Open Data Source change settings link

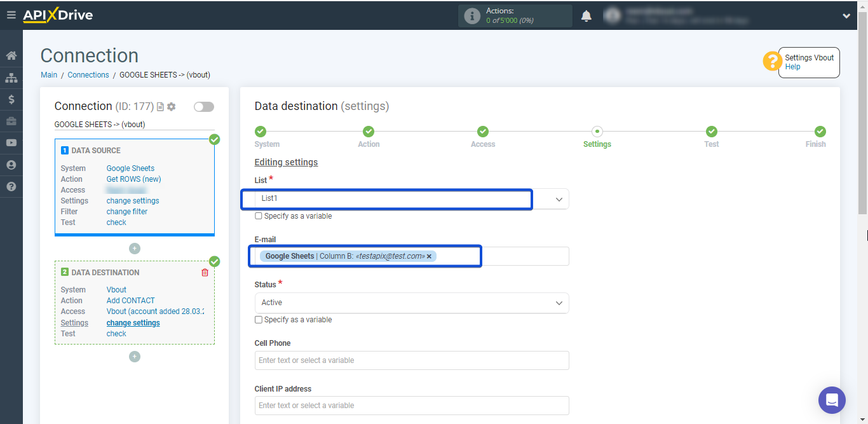133,201
